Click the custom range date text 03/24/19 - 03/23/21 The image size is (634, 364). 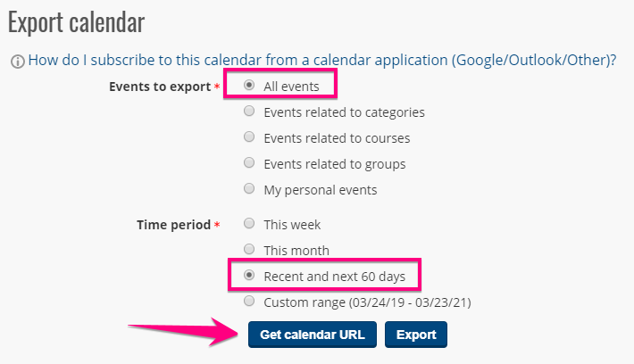point(413,302)
